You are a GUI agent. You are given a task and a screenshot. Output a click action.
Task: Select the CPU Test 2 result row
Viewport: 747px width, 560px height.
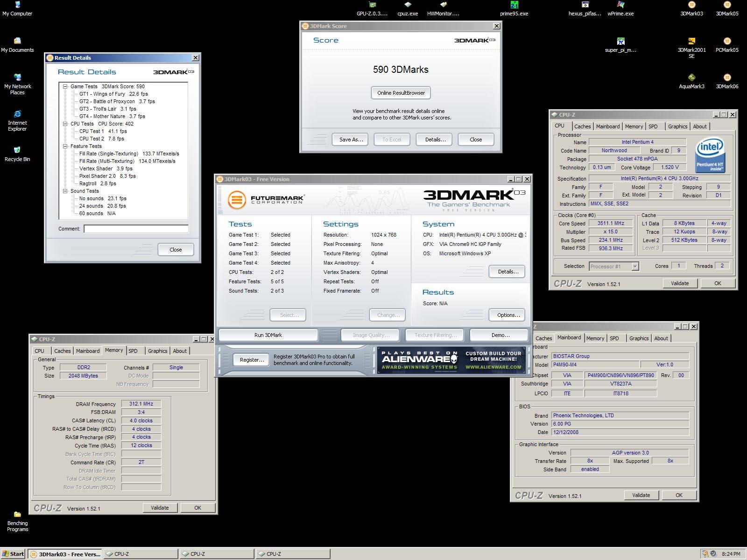tap(102, 139)
